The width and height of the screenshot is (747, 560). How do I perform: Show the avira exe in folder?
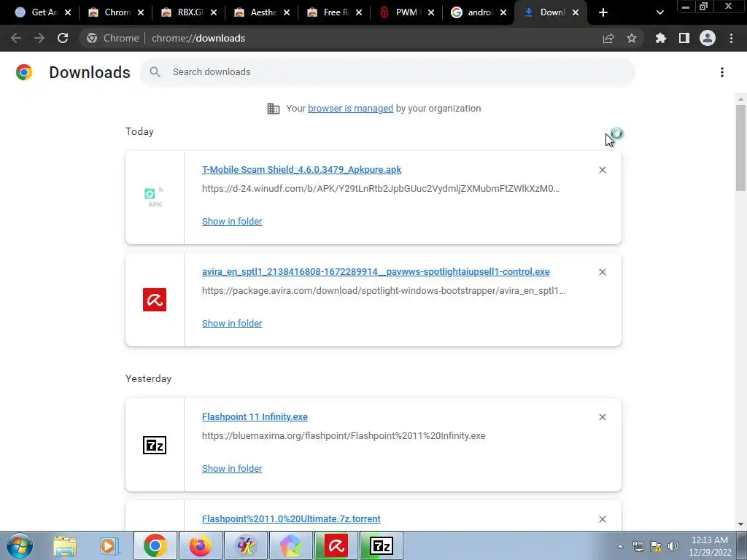tap(232, 323)
